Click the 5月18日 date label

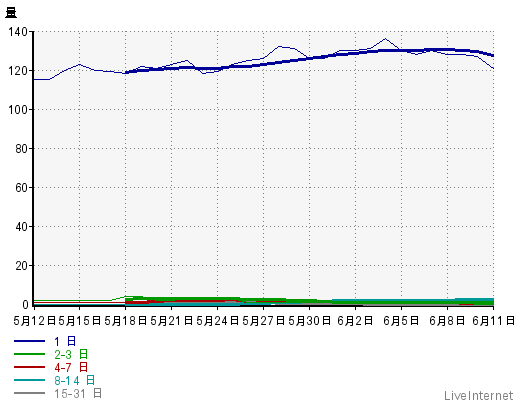[x=126, y=321]
